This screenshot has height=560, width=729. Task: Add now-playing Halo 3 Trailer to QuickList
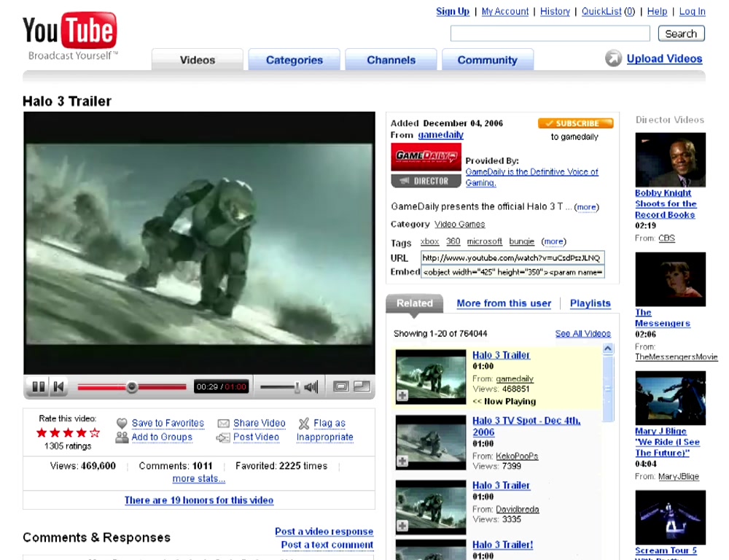[402, 395]
